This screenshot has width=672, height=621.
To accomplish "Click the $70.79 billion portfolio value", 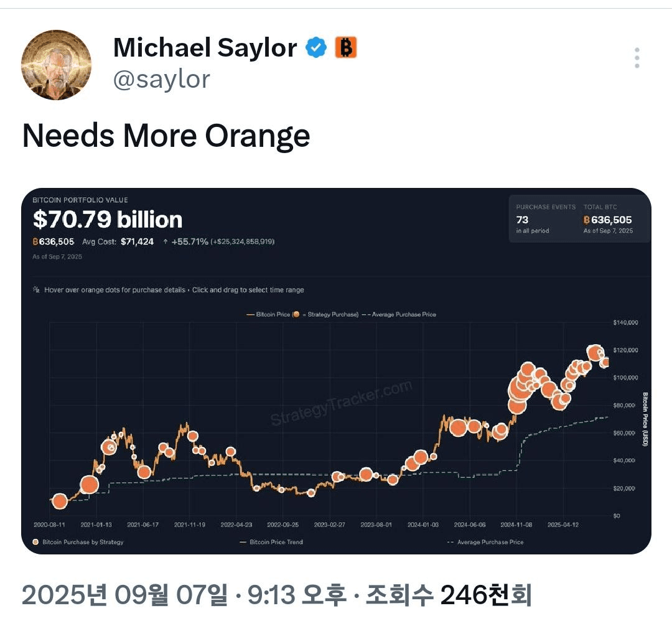I will [108, 220].
